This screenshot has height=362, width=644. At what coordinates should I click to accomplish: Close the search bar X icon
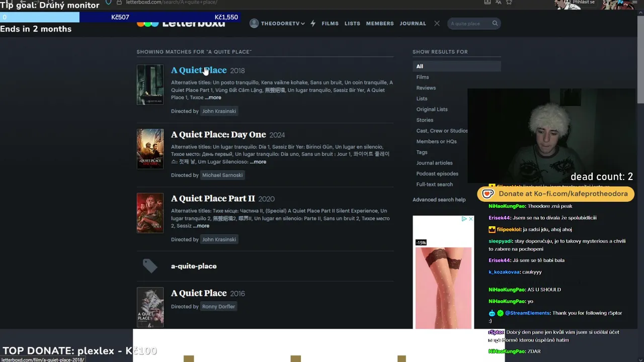pos(437,24)
